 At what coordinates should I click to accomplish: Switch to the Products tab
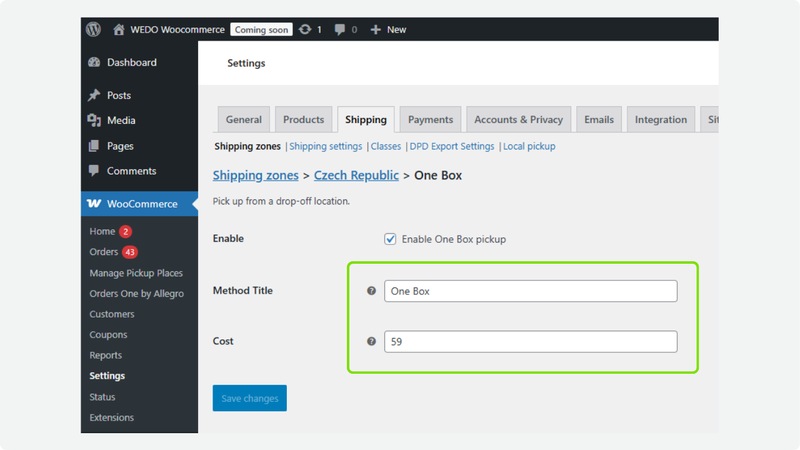(x=304, y=119)
